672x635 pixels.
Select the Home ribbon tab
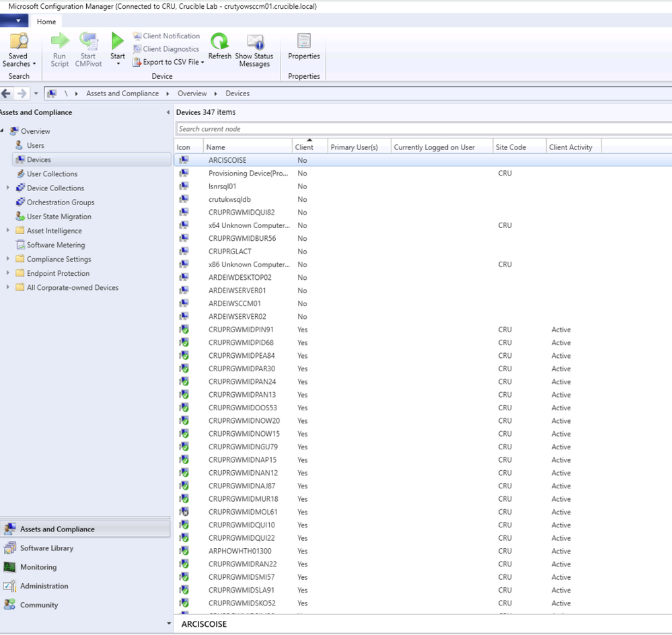(x=46, y=21)
